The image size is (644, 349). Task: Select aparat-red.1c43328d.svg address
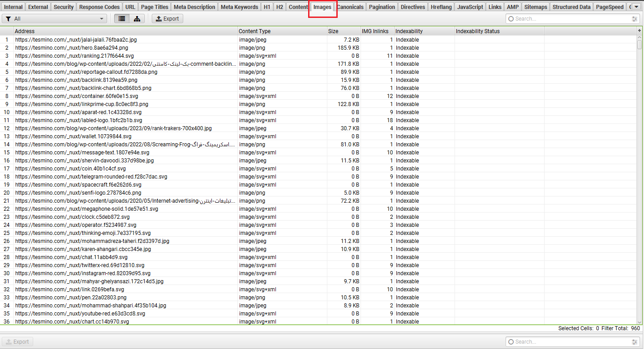click(x=78, y=112)
